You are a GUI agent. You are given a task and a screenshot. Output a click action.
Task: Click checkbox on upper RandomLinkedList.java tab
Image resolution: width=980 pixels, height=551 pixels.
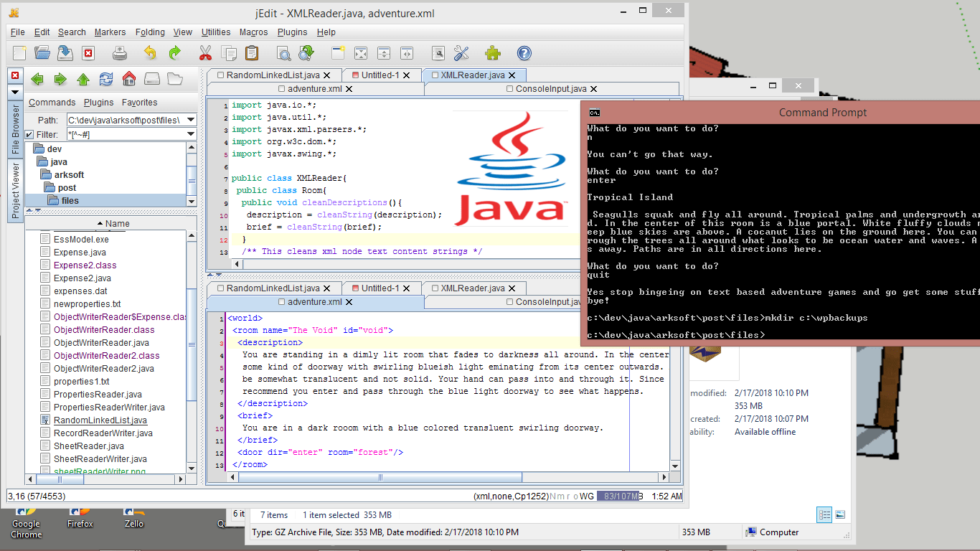pos(220,75)
